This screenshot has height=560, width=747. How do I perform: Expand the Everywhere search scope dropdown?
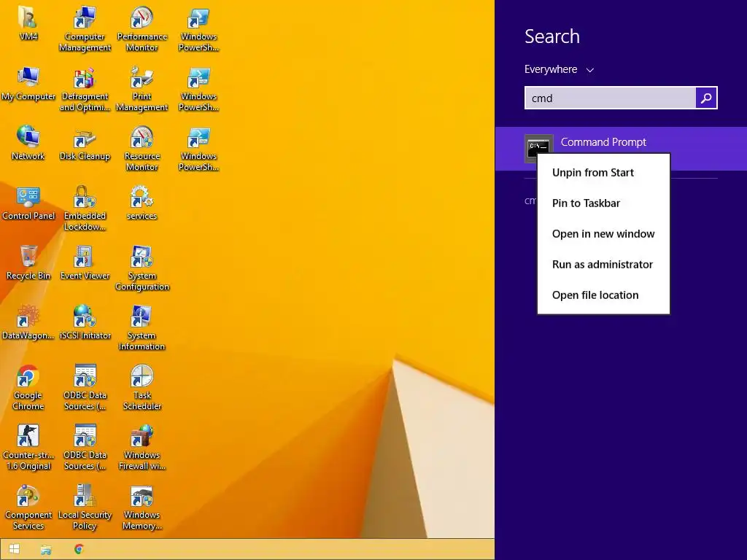pyautogui.click(x=559, y=69)
